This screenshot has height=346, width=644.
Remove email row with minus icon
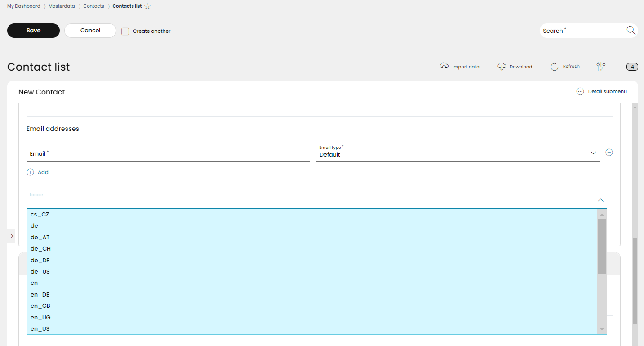609,152
